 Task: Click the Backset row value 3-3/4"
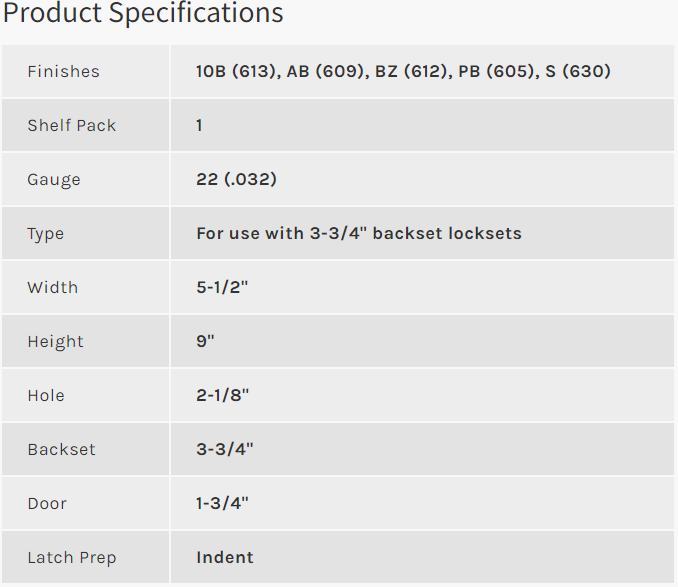225,449
